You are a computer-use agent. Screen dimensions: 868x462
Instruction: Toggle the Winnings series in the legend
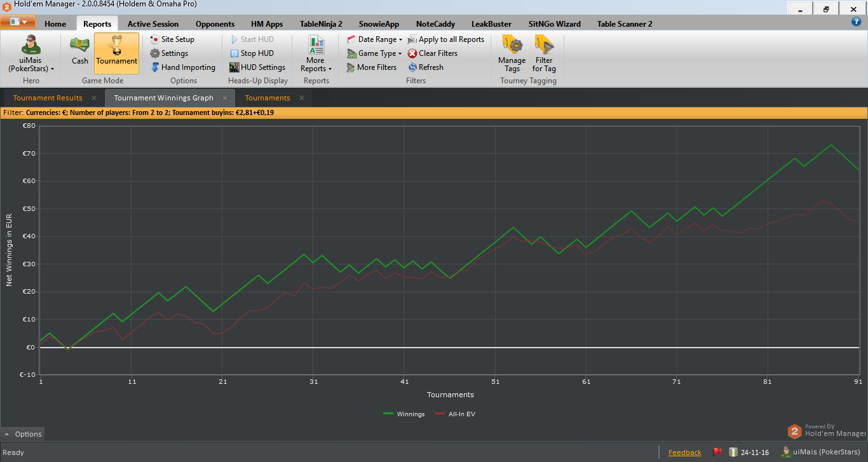(403, 414)
